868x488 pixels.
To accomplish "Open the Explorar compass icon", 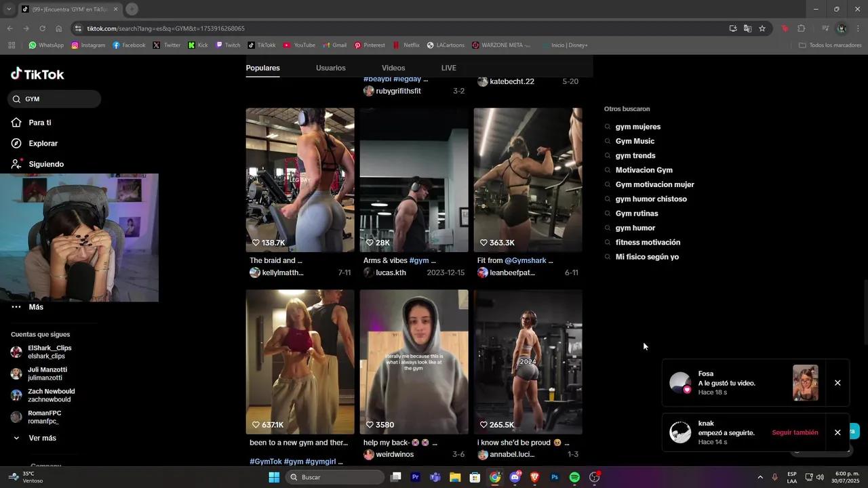I will click(x=16, y=144).
